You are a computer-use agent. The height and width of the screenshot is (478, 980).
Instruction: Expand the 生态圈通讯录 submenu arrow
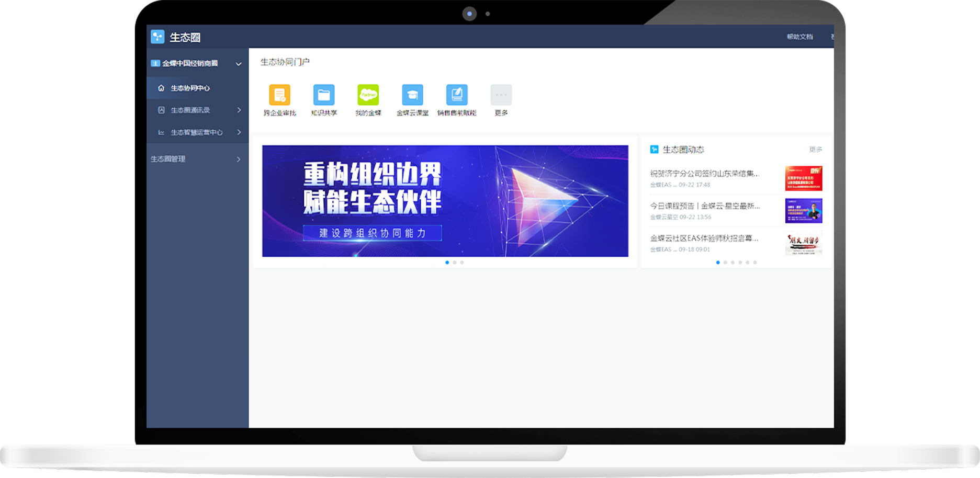point(239,110)
